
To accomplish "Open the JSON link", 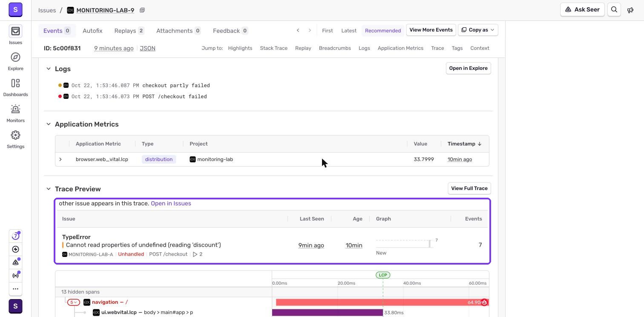I will click(147, 48).
